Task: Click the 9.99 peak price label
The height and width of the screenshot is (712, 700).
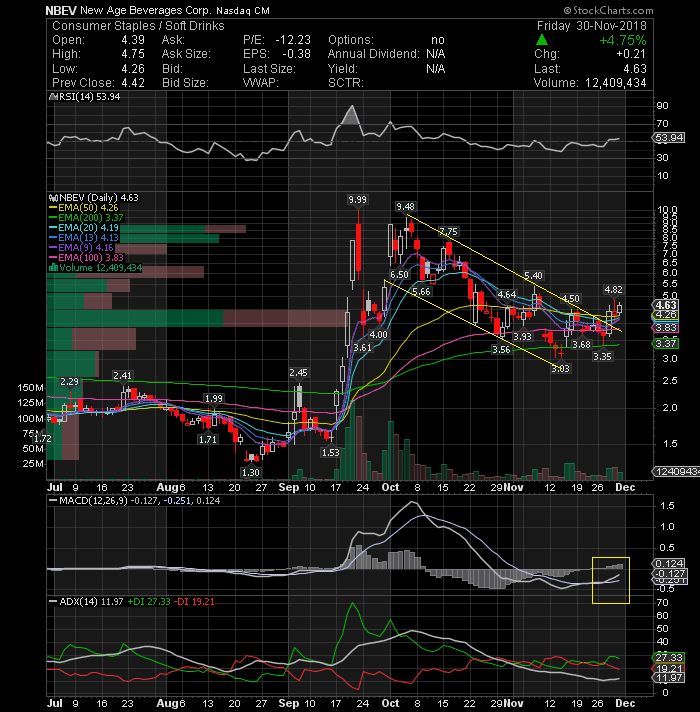Action: pyautogui.click(x=357, y=199)
